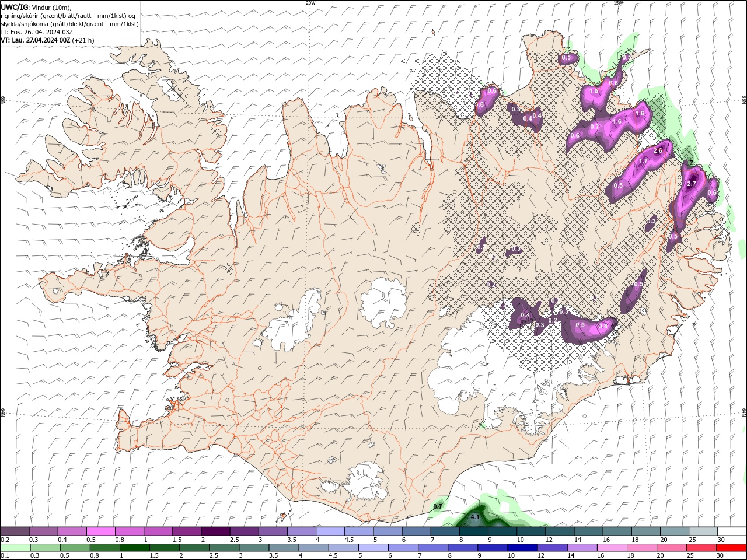Click the 2.7 snowfall value in the east
This screenshot has height=560, width=747.
[692, 184]
